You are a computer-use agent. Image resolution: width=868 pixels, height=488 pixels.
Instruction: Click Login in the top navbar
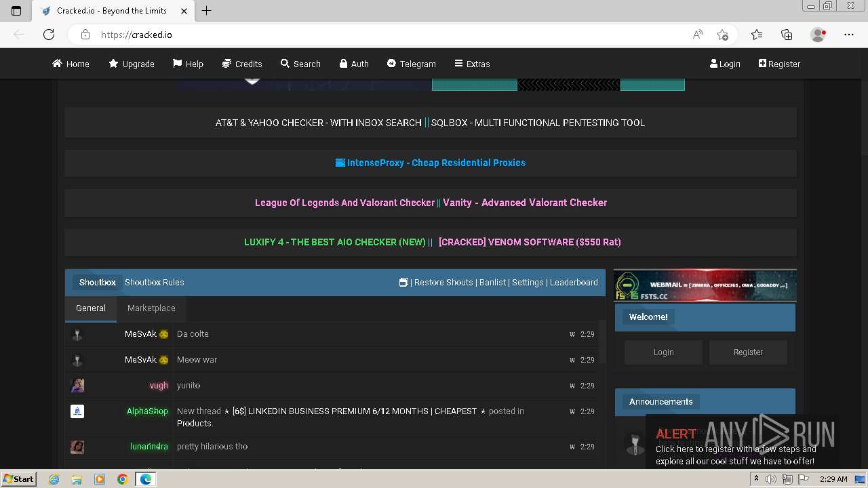[x=725, y=64]
